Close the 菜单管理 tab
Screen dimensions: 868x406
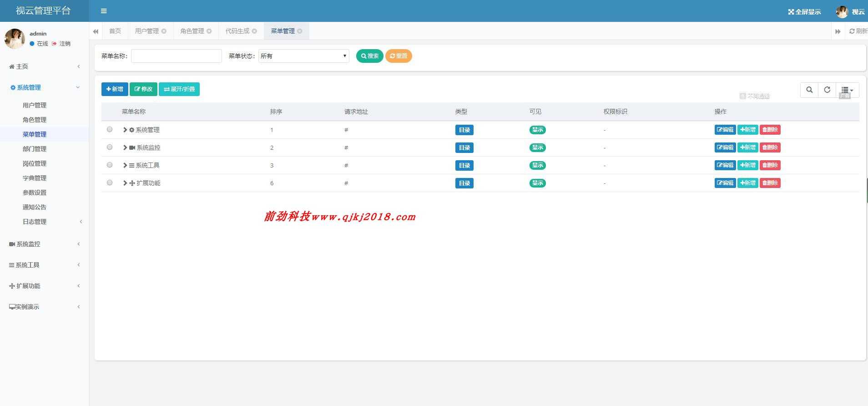300,31
